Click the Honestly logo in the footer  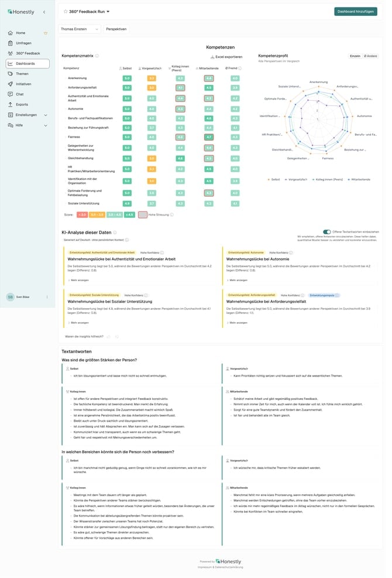228,561
